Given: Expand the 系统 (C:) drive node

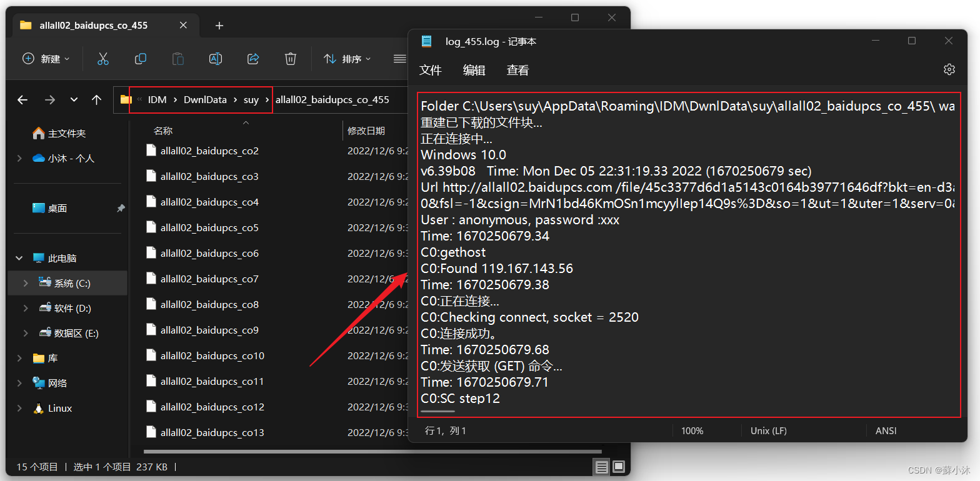Looking at the screenshot, I should [x=26, y=283].
